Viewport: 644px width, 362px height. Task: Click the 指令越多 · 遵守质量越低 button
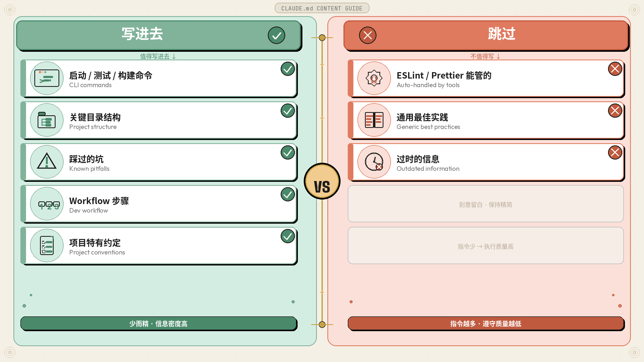click(x=486, y=323)
